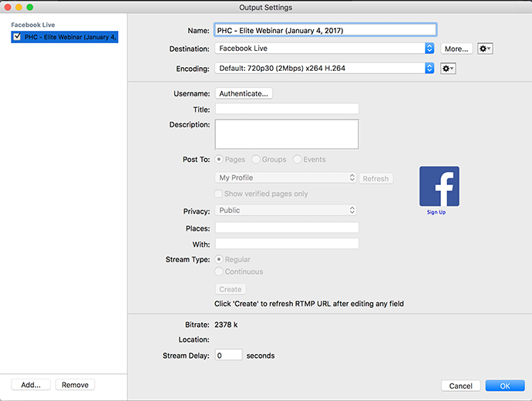The width and height of the screenshot is (532, 401).
Task: Choose Regular stream type
Action: tap(219, 260)
